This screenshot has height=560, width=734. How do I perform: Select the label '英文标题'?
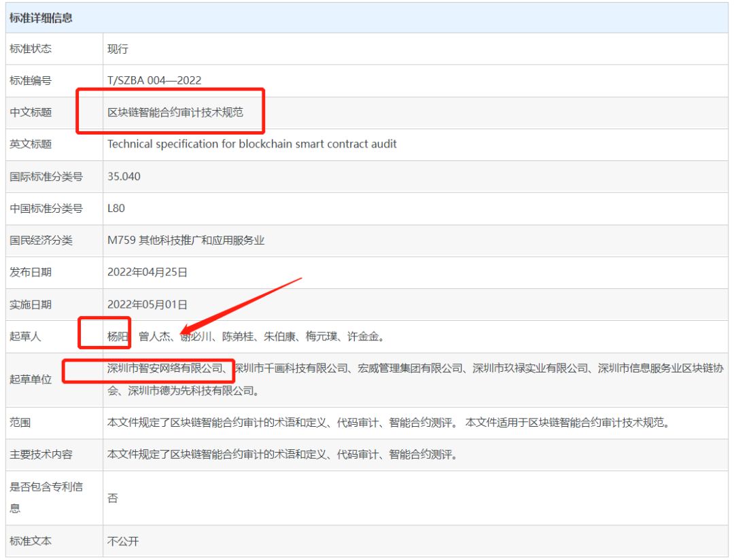click(31, 144)
